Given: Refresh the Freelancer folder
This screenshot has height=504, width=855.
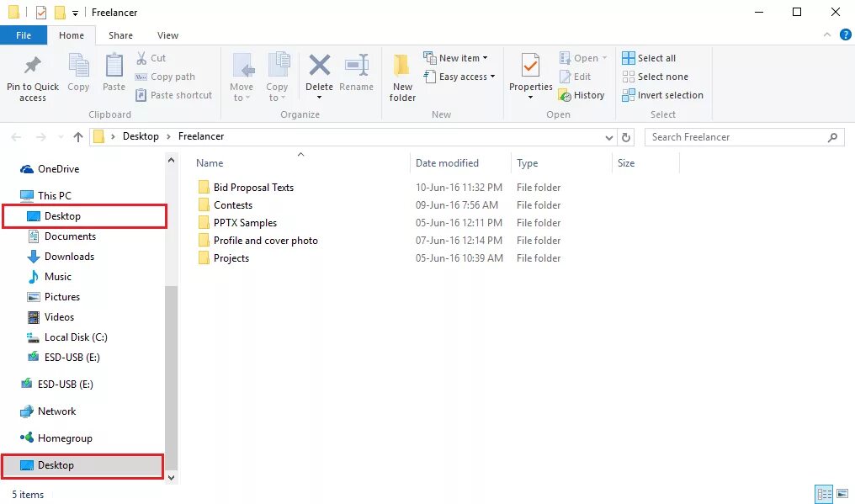Looking at the screenshot, I should coord(626,137).
